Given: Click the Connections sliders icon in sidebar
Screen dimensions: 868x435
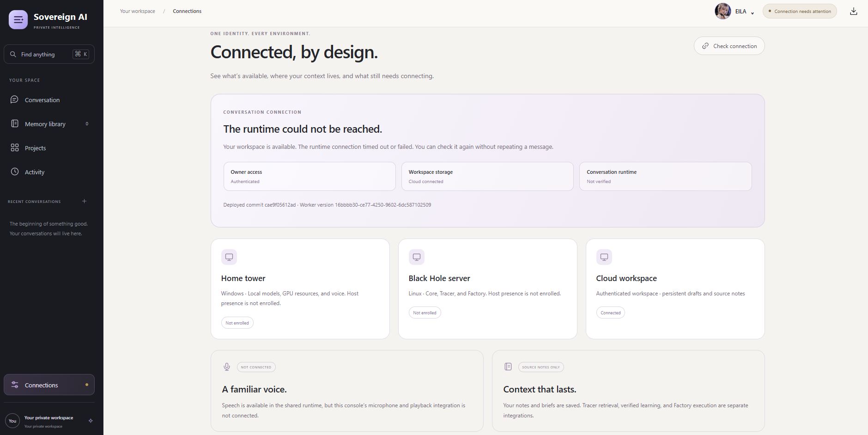Looking at the screenshot, I should click(15, 385).
